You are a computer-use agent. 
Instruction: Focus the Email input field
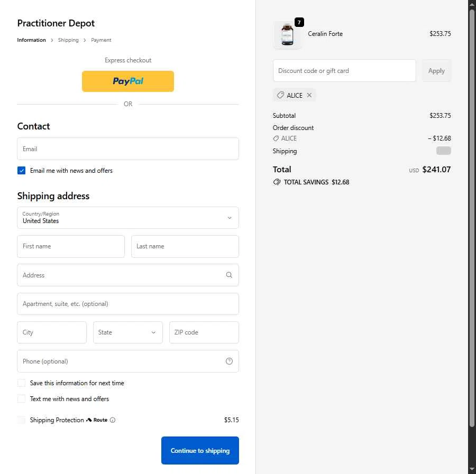[x=128, y=149]
